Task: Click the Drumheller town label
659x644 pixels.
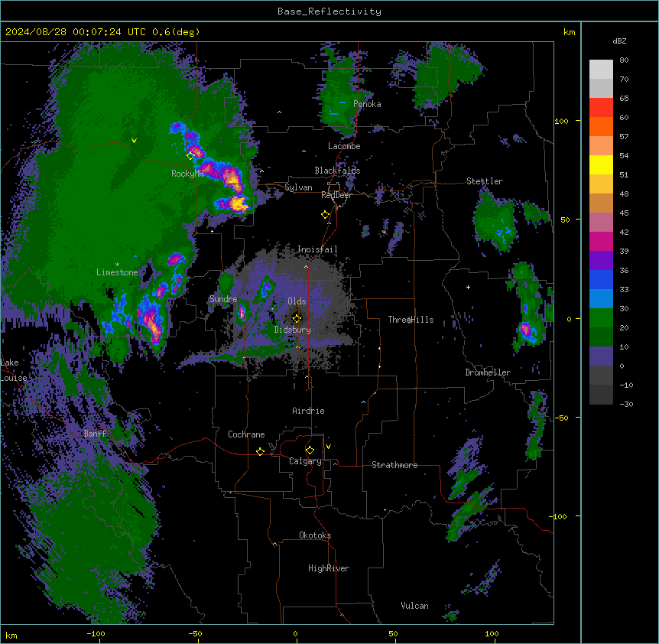Action: coord(488,372)
